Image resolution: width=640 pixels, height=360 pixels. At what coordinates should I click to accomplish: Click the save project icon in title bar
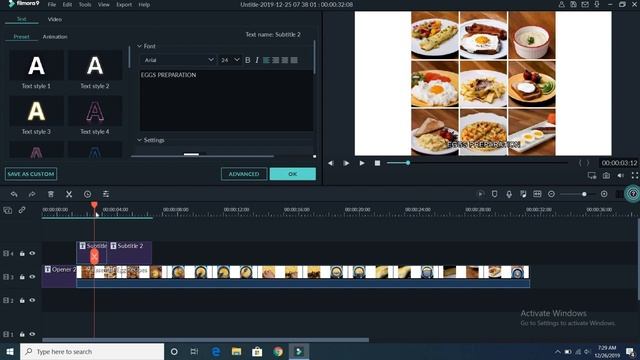pos(573,4)
